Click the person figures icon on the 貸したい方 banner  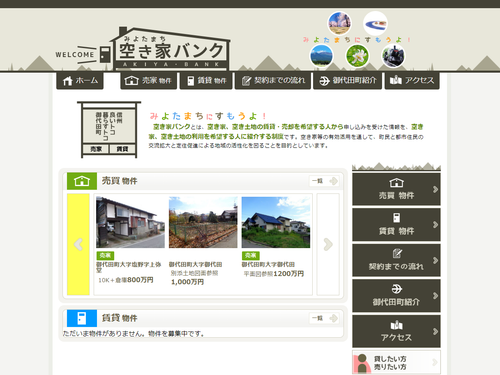pos(362,363)
